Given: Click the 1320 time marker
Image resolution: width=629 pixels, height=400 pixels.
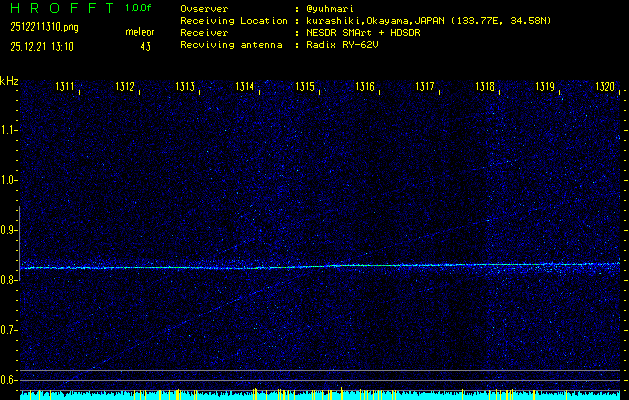Looking at the screenshot, I should [x=605, y=88].
